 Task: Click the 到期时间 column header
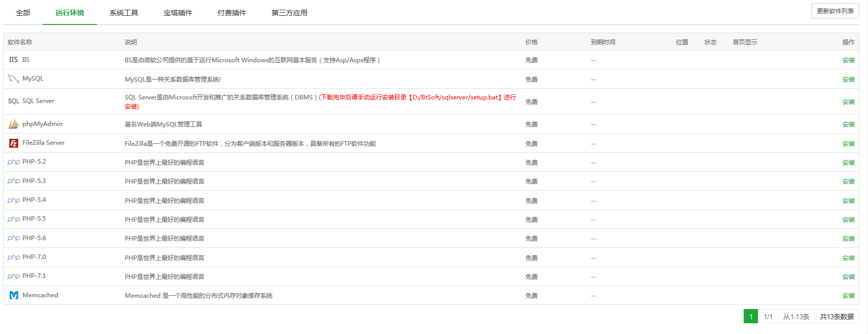coord(603,42)
